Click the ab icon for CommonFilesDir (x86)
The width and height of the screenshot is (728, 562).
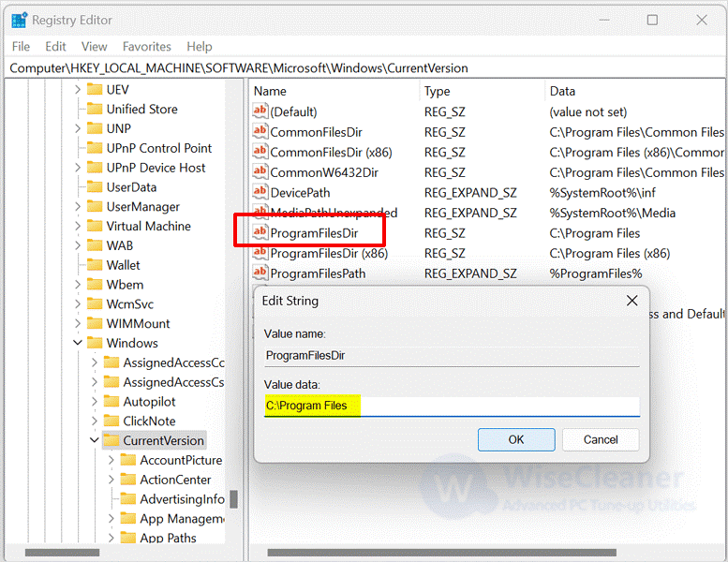(x=260, y=151)
